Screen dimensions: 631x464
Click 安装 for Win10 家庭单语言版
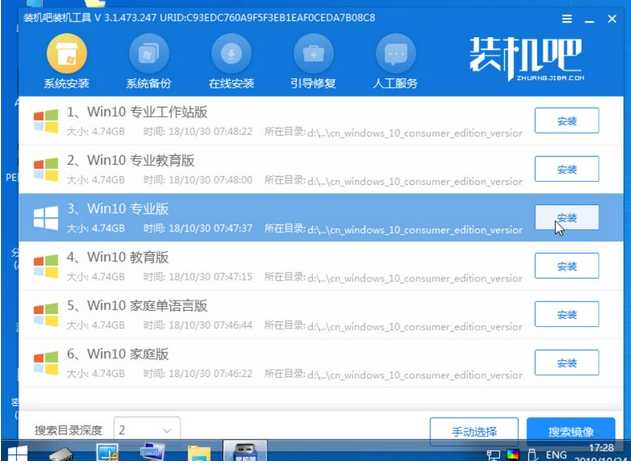567,314
